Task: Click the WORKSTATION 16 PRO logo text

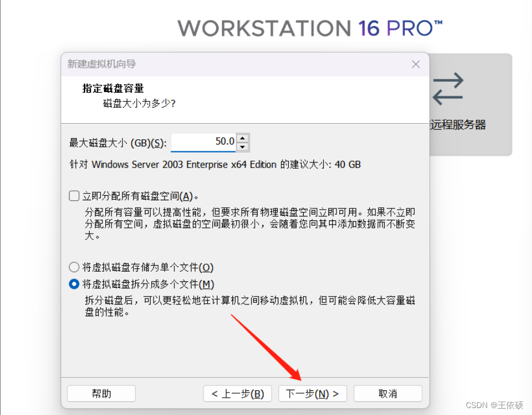Action: [x=310, y=28]
